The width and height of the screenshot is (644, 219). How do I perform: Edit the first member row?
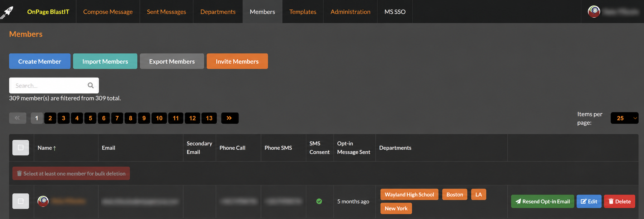[589, 201]
